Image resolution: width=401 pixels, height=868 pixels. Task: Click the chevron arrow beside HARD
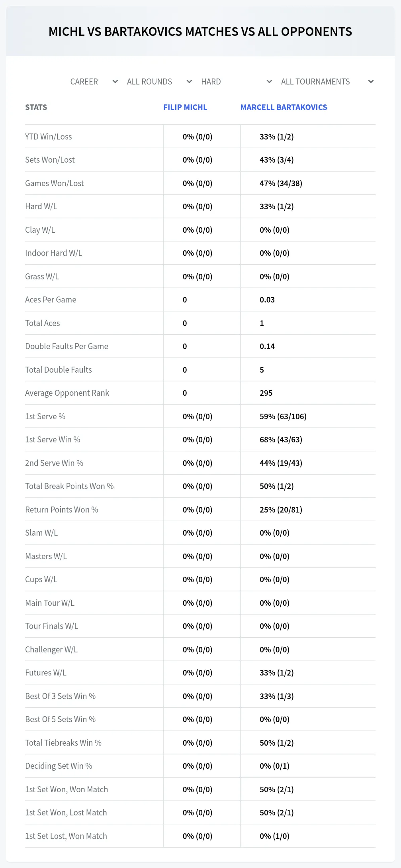tap(269, 82)
